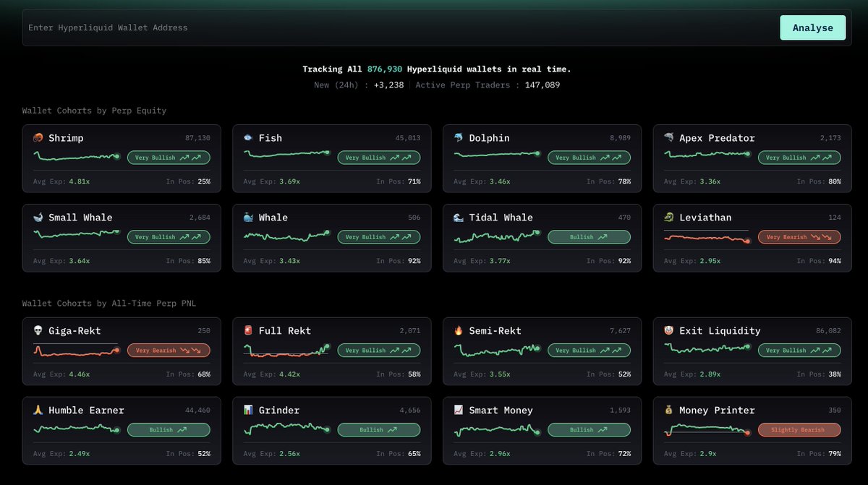Viewport: 868px width, 485px height.
Task: Click Small Whale's Very Bullish badge
Action: (169, 237)
